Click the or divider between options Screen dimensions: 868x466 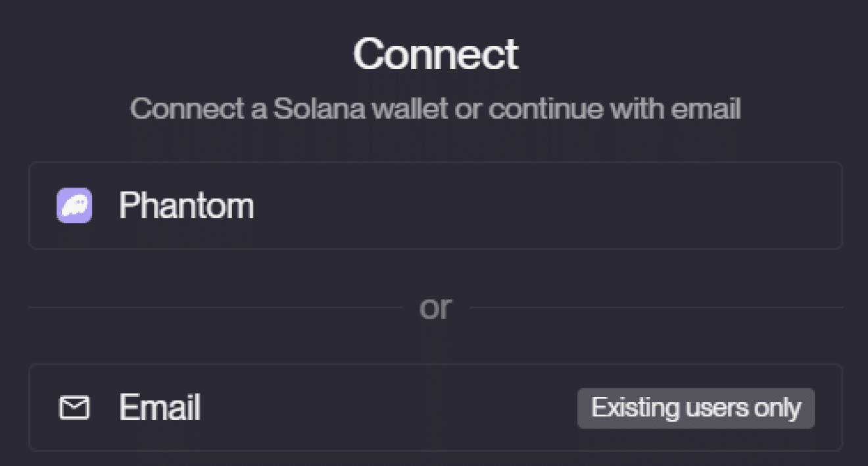tap(436, 307)
